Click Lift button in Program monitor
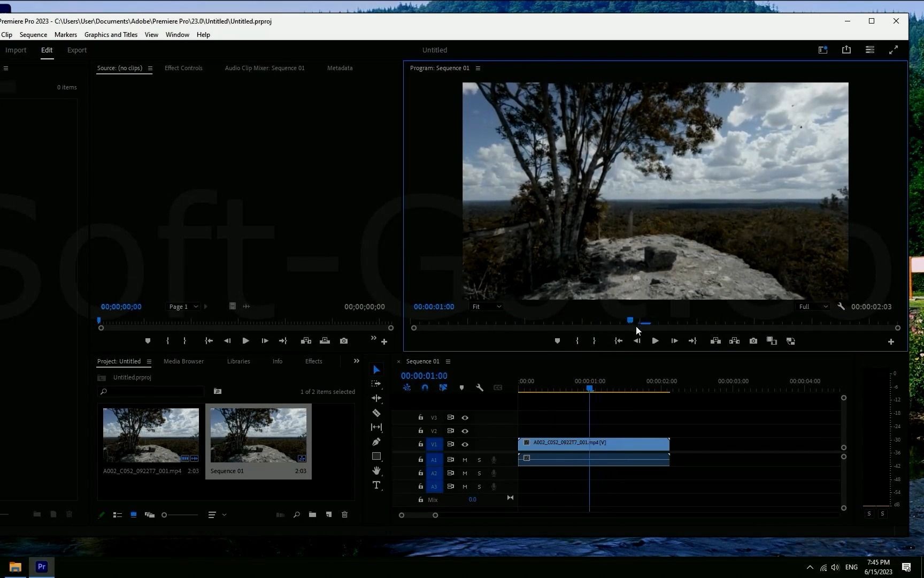This screenshot has width=924, height=578. (715, 341)
